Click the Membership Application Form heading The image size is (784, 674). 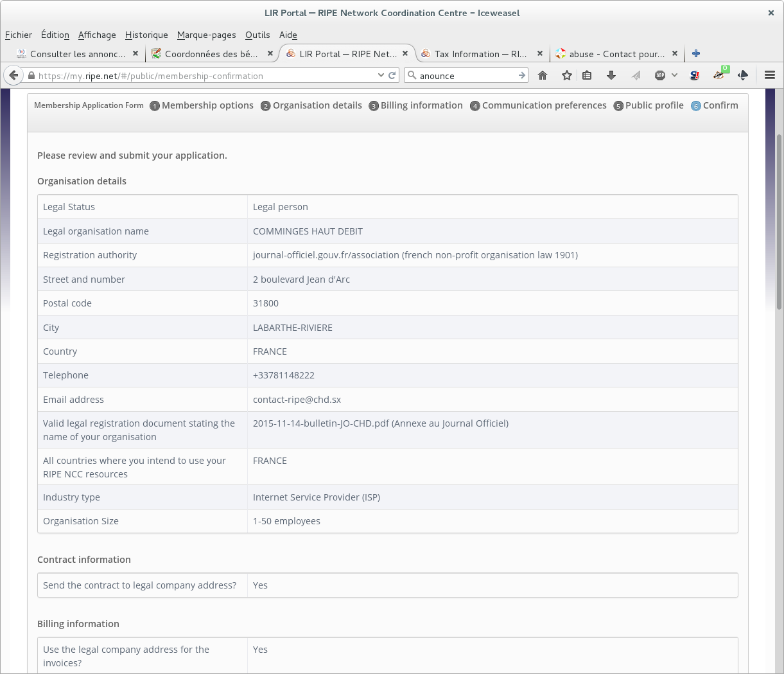[89, 105]
